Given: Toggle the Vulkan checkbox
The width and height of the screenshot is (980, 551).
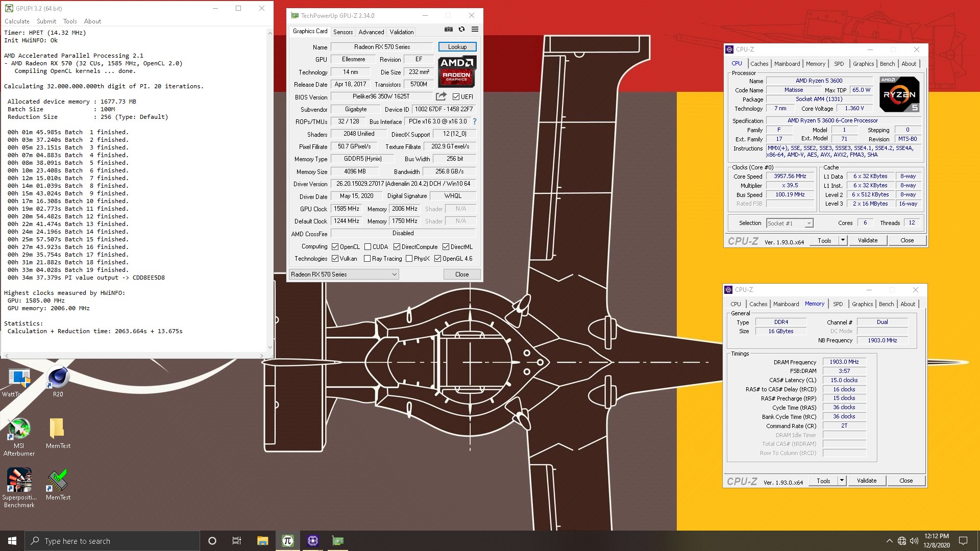Looking at the screenshot, I should pos(335,259).
